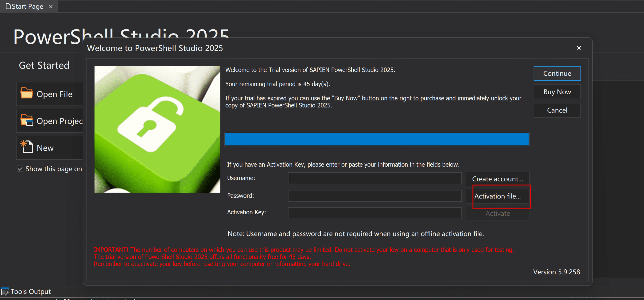Viewport: 644px width, 300px height.
Task: Open the Tools Output panel tab
Action: pyautogui.click(x=30, y=291)
